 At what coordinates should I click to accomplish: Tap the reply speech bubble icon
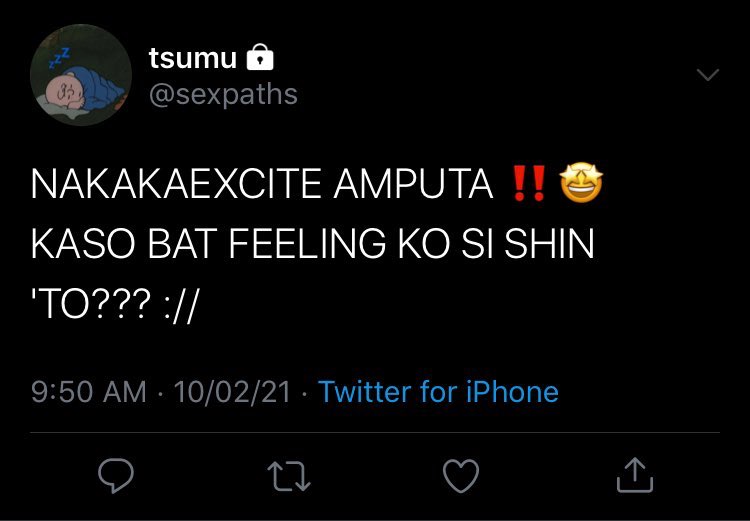tap(116, 475)
